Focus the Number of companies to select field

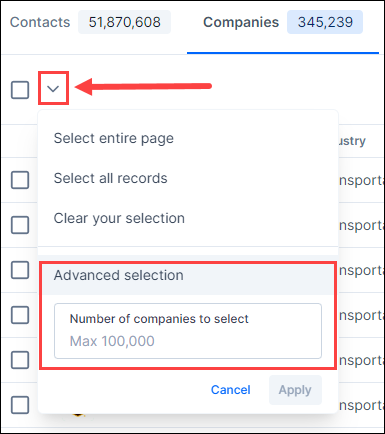point(188,331)
